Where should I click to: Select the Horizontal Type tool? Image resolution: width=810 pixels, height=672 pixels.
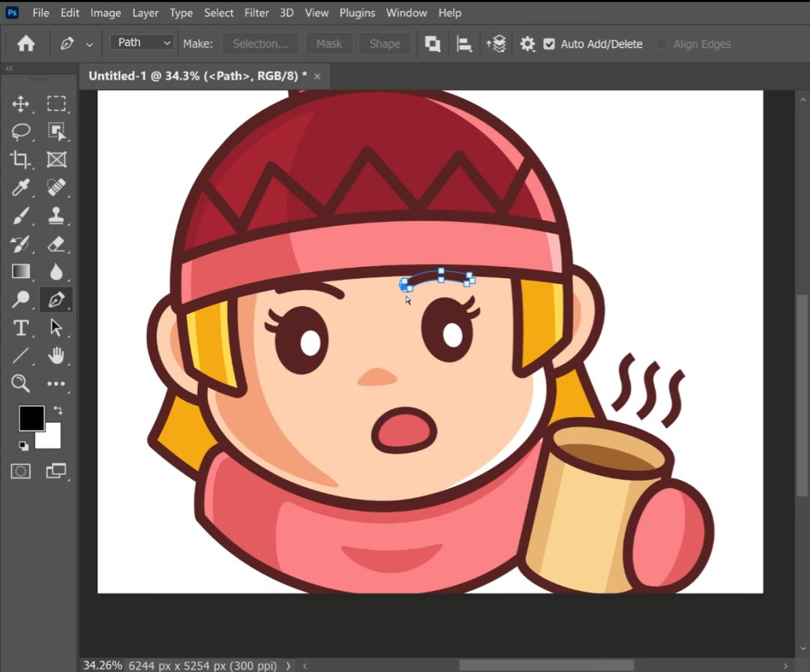pos(21,328)
